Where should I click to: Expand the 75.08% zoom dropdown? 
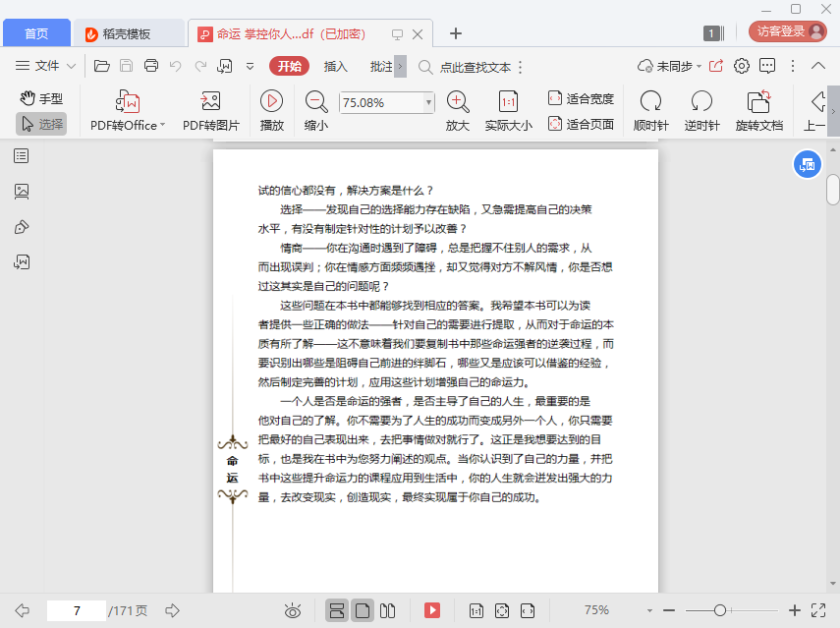click(428, 102)
